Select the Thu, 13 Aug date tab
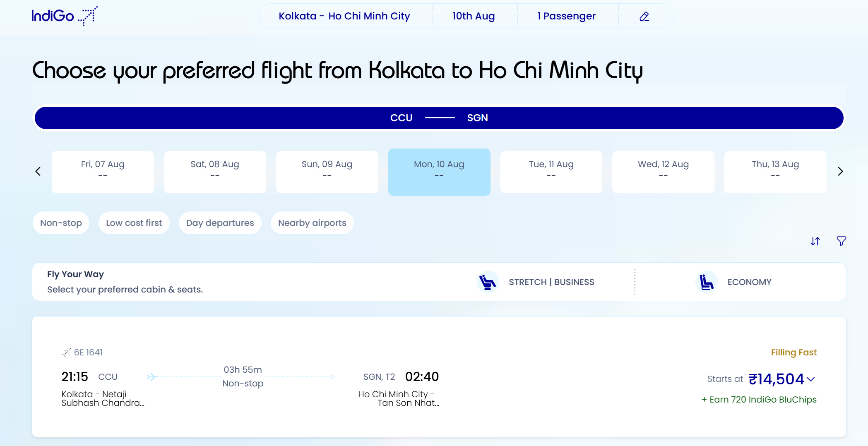The height and width of the screenshot is (446, 868). click(775, 172)
